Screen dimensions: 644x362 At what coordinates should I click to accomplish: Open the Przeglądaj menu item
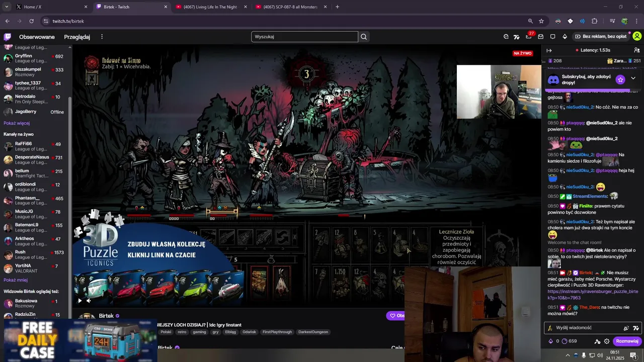[x=77, y=37]
